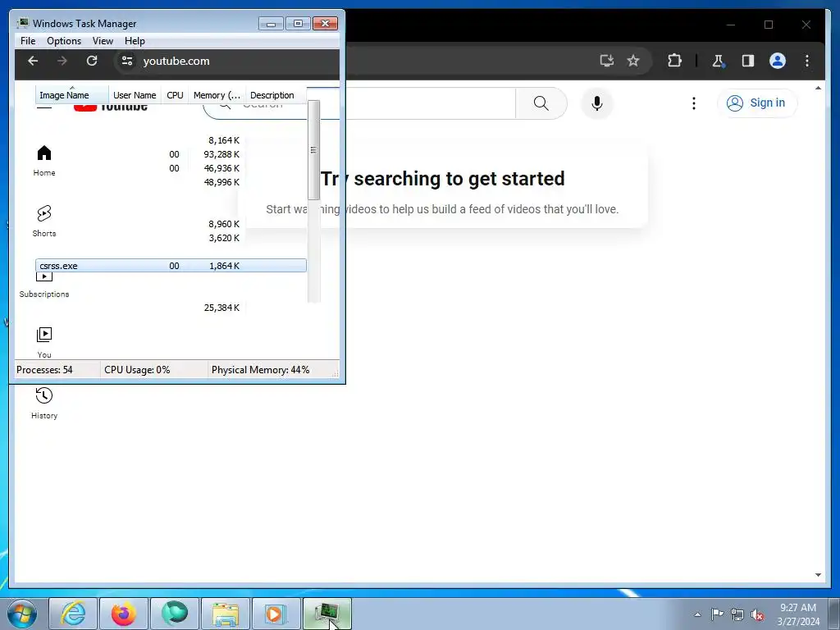The image size is (840, 630).
Task: Open the Chrome extensions puzzle icon
Action: point(674,61)
